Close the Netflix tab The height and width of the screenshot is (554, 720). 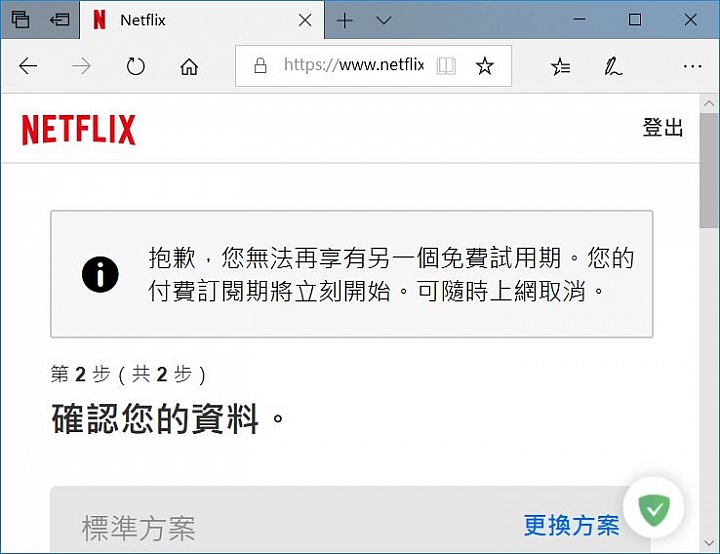305,20
